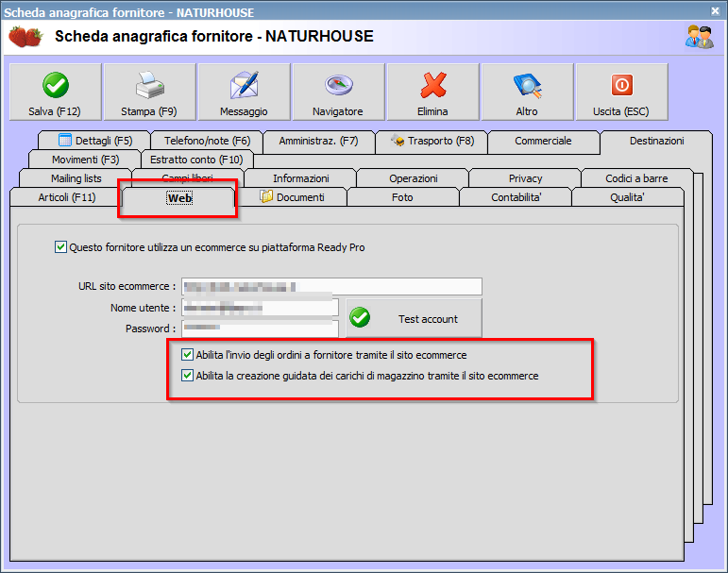
Task: Open the Articoli (F11) tab
Action: [x=66, y=197]
